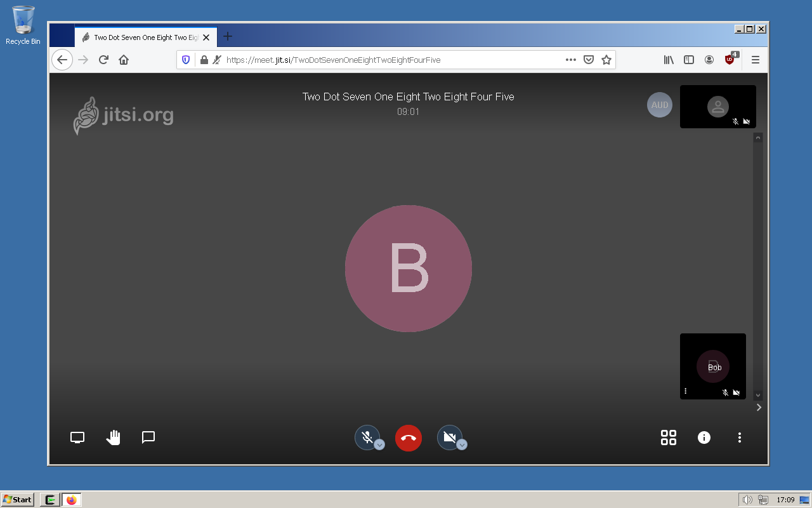The height and width of the screenshot is (508, 812).
Task: Open uBlock Origin extension popup
Action: [731, 59]
